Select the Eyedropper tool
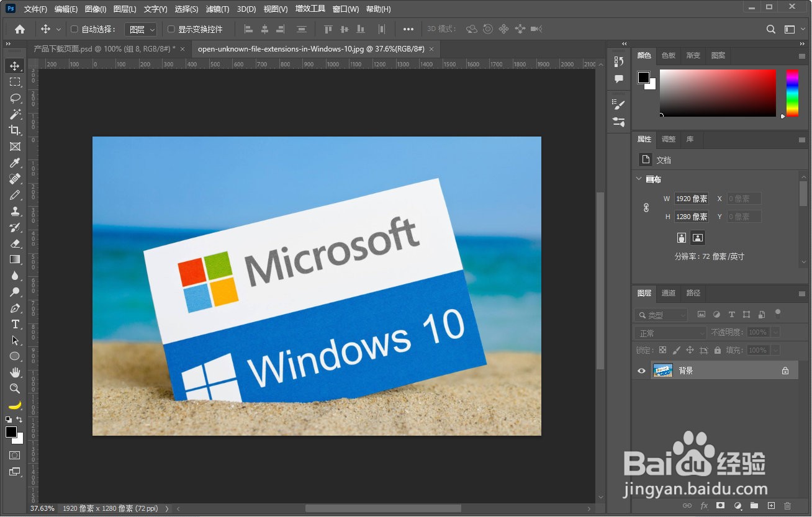The height and width of the screenshot is (517, 812). pos(15,163)
